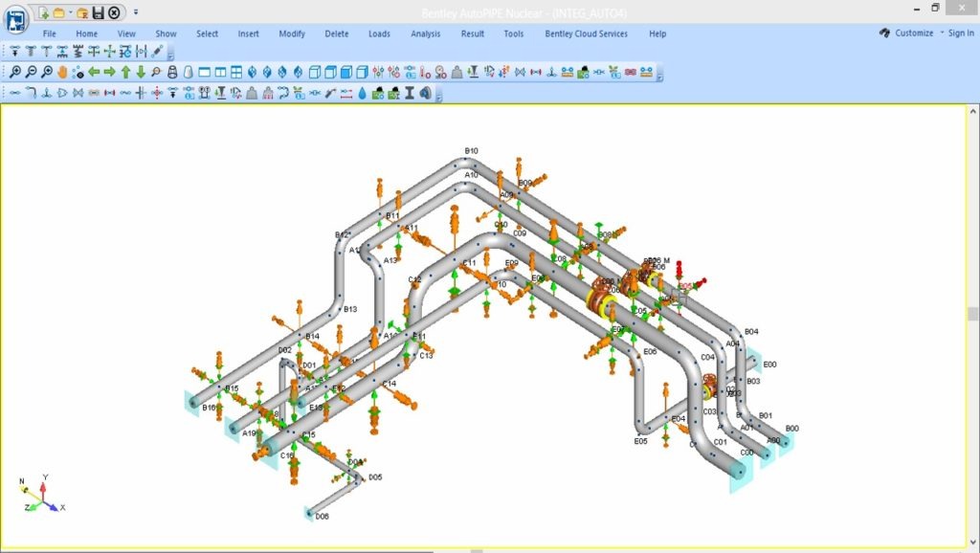This screenshot has width=980, height=553.
Task: Click the Save floppy disk icon
Action: click(97, 12)
